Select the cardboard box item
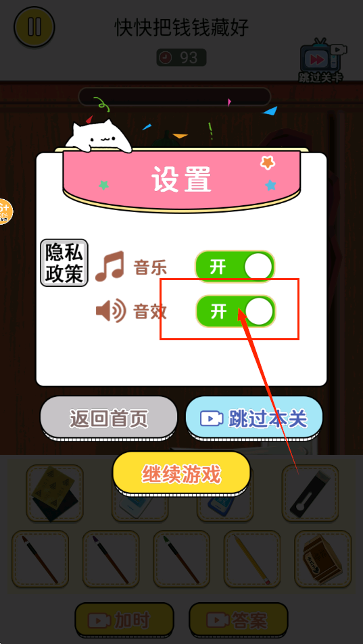The width and height of the screenshot is (363, 644). [x=322, y=559]
